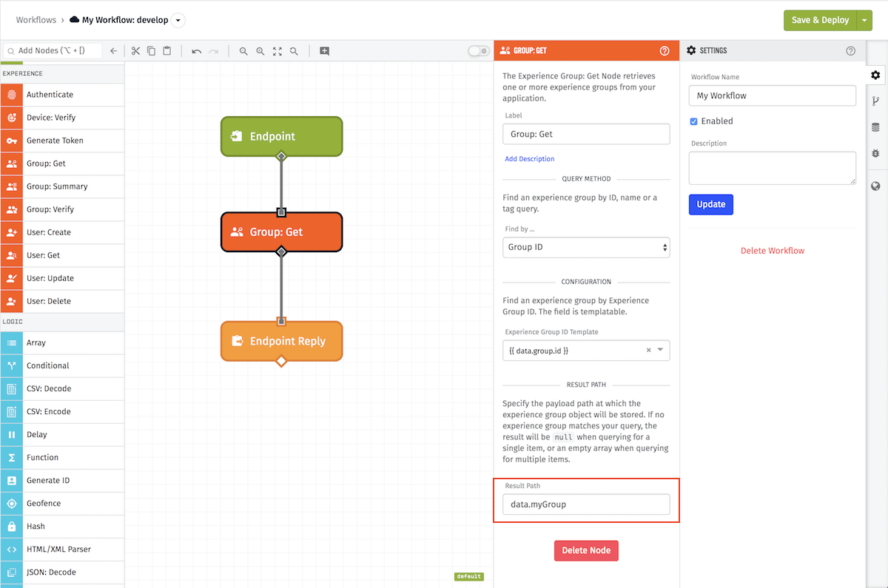Select the Function logic node

(x=62, y=458)
